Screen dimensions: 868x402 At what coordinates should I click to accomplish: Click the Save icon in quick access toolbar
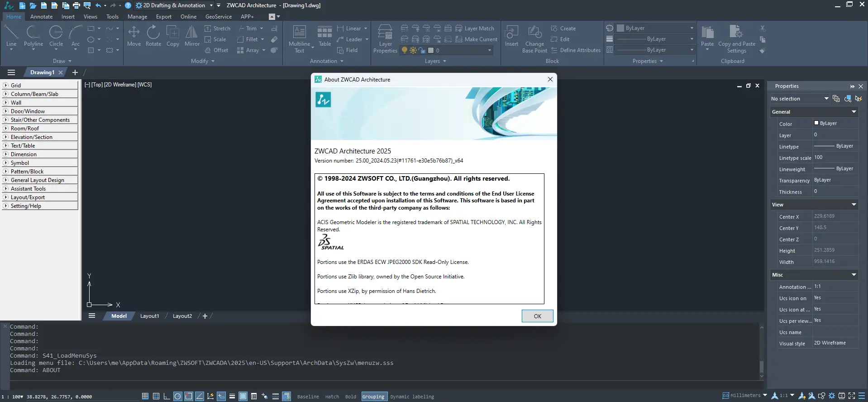(44, 5)
